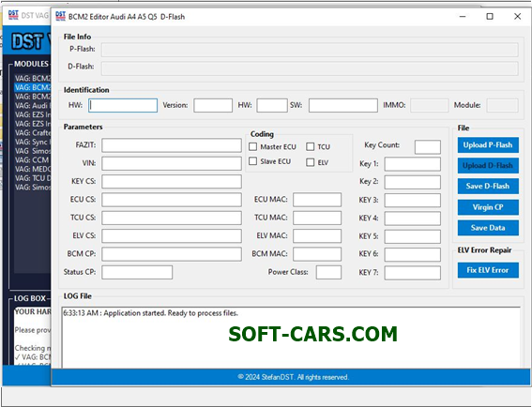Click the FAZIT input field
Image resolution: width=532 pixels, height=407 pixels.
(172, 145)
